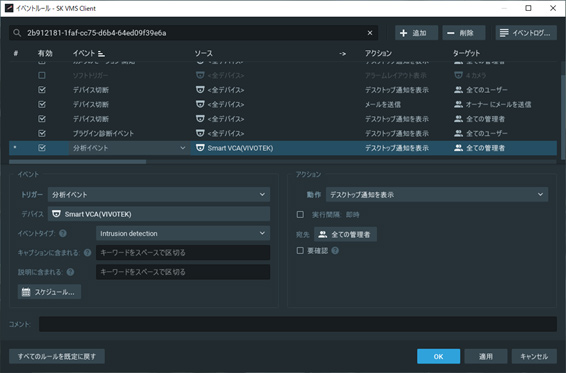
Task: Add a new event rule with 追加
Action: click(x=416, y=33)
